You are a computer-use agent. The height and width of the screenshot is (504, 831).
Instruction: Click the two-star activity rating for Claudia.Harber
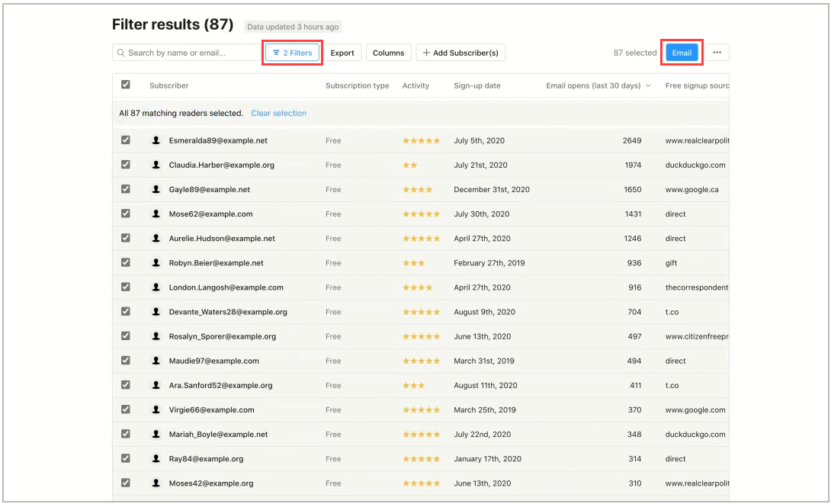[409, 165]
